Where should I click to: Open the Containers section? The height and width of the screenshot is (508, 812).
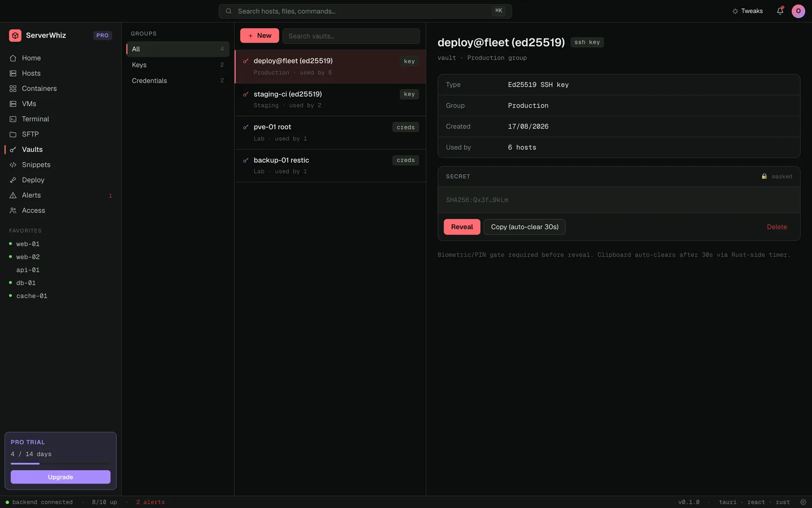(x=60, y=88)
